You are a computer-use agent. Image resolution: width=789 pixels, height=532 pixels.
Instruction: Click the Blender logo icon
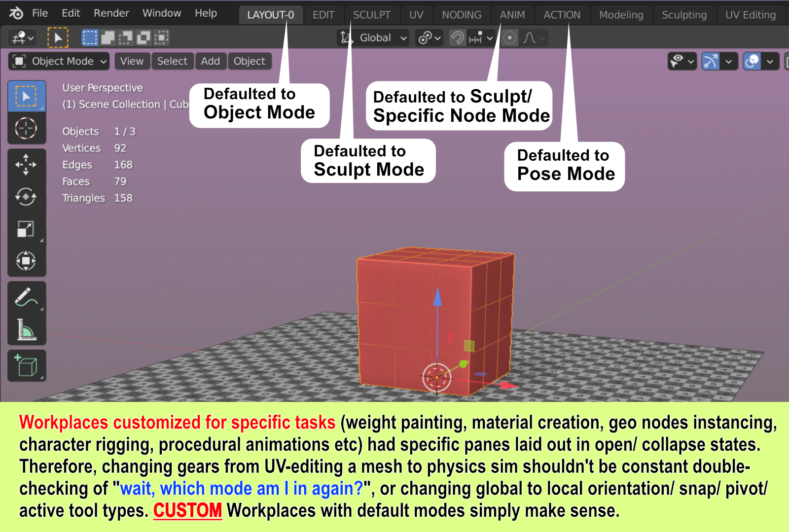coord(16,13)
